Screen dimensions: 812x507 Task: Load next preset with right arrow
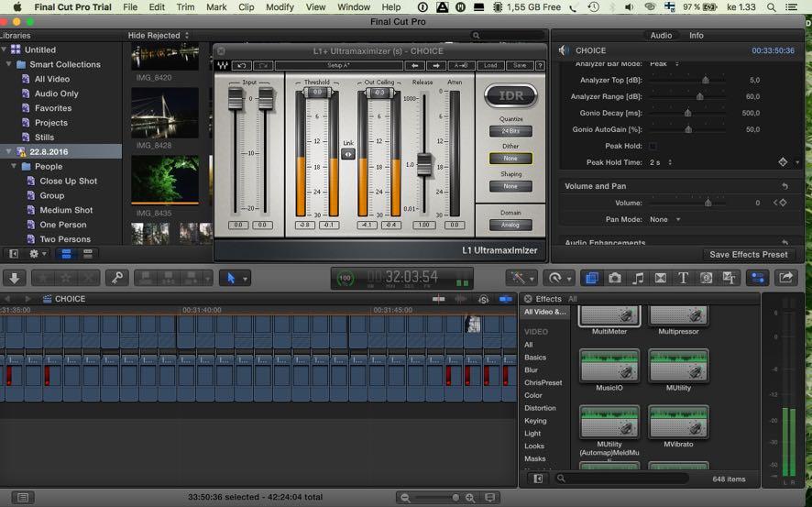tap(436, 66)
